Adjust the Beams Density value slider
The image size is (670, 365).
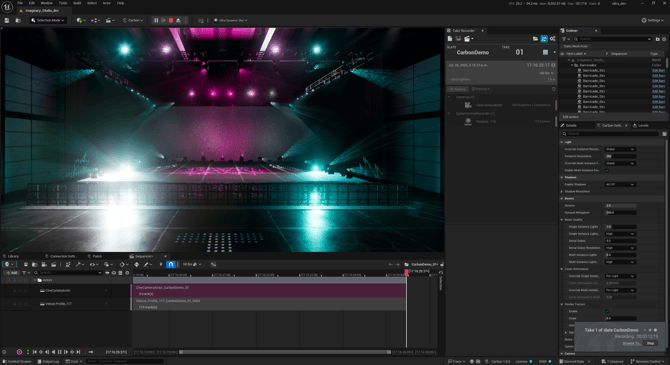tap(620, 206)
